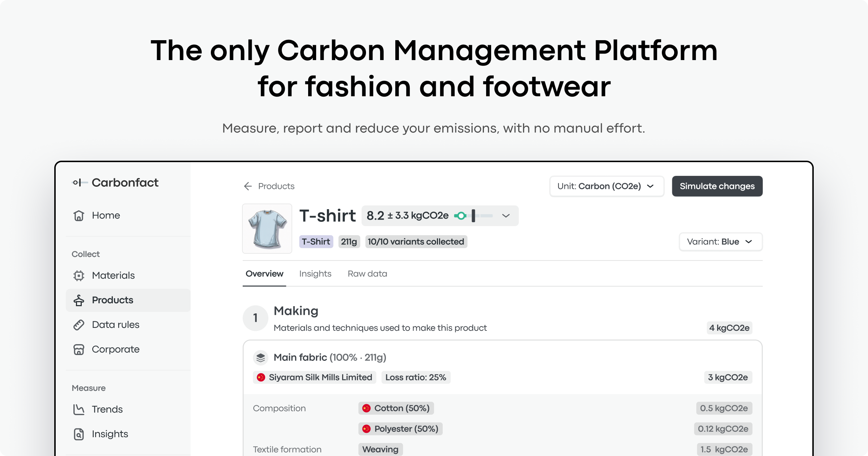Open the Raw data tab

367,274
